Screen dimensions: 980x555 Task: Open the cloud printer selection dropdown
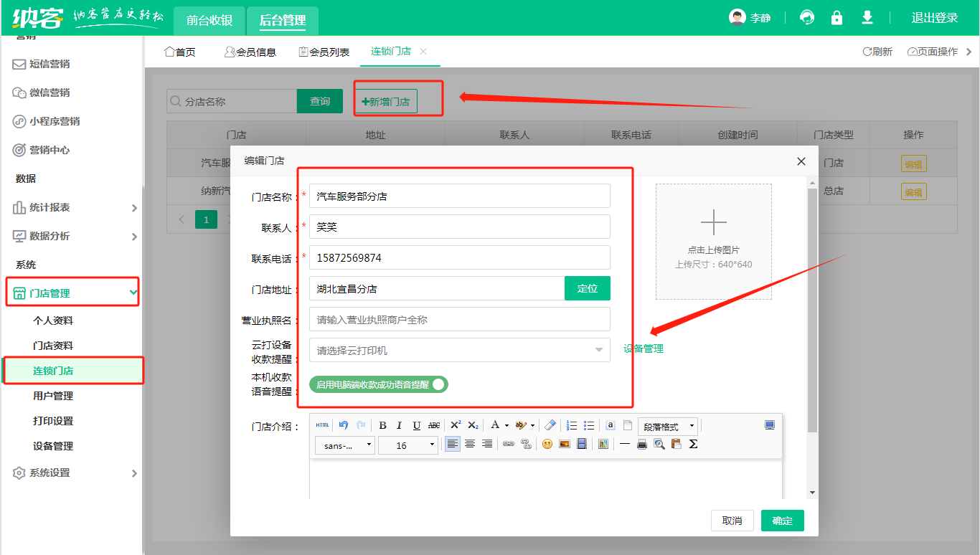pyautogui.click(x=598, y=348)
